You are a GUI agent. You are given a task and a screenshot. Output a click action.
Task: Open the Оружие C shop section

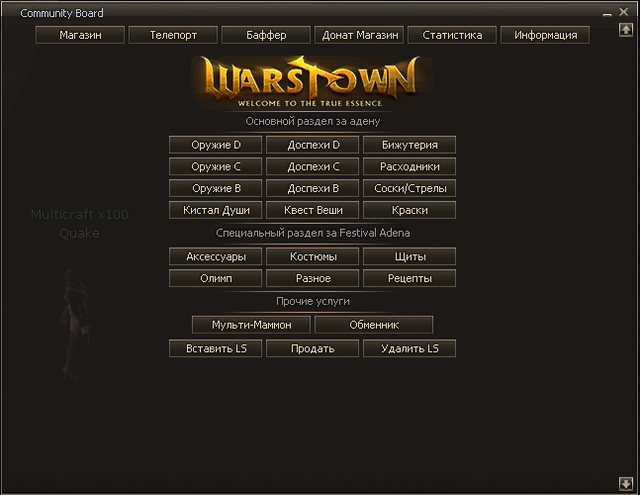tap(216, 166)
